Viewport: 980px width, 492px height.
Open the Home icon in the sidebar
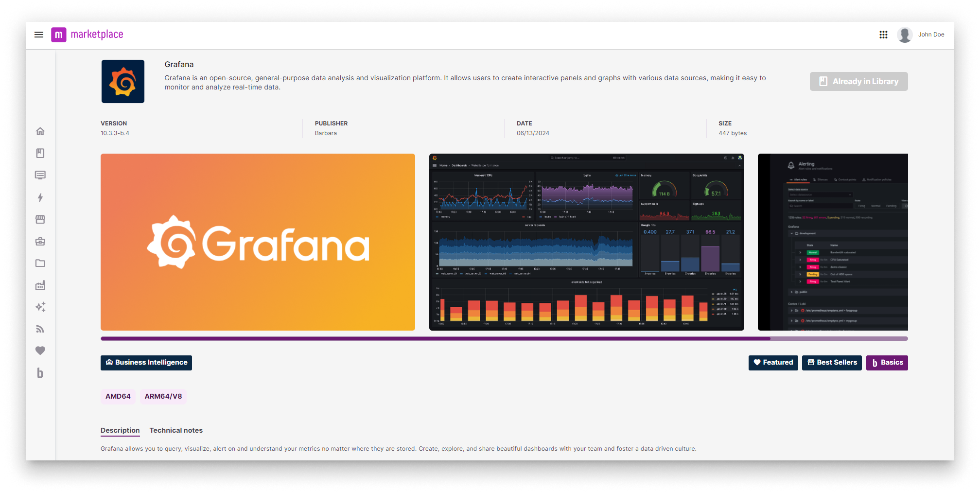pos(40,131)
